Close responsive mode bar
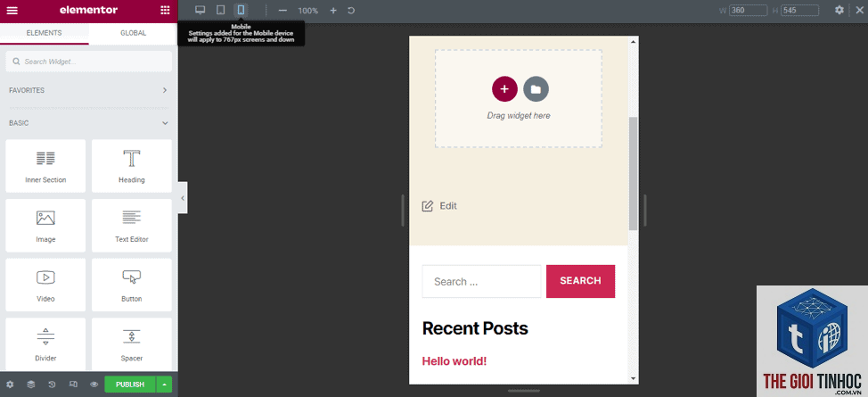 [858, 10]
